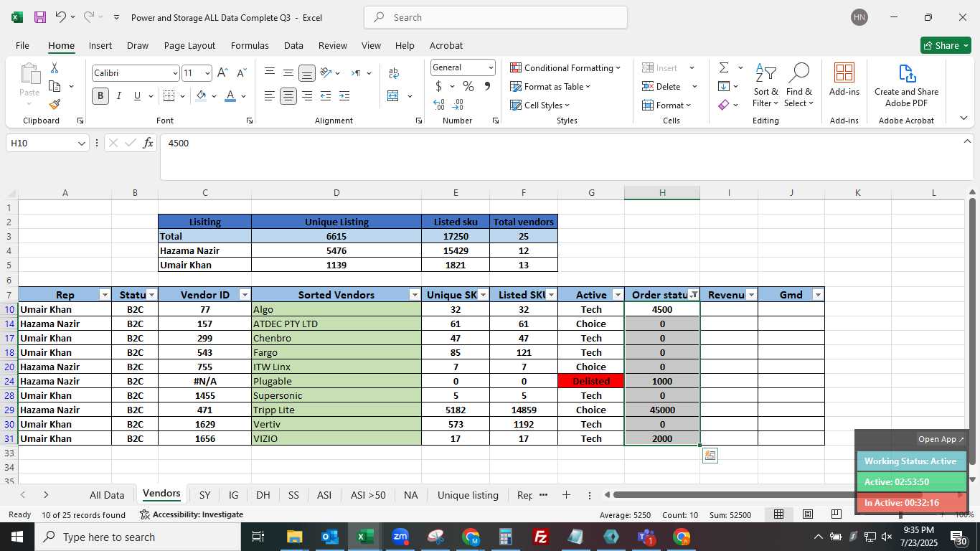Open FileZilla from the taskbar
This screenshot has height=551, width=980.
point(541,537)
